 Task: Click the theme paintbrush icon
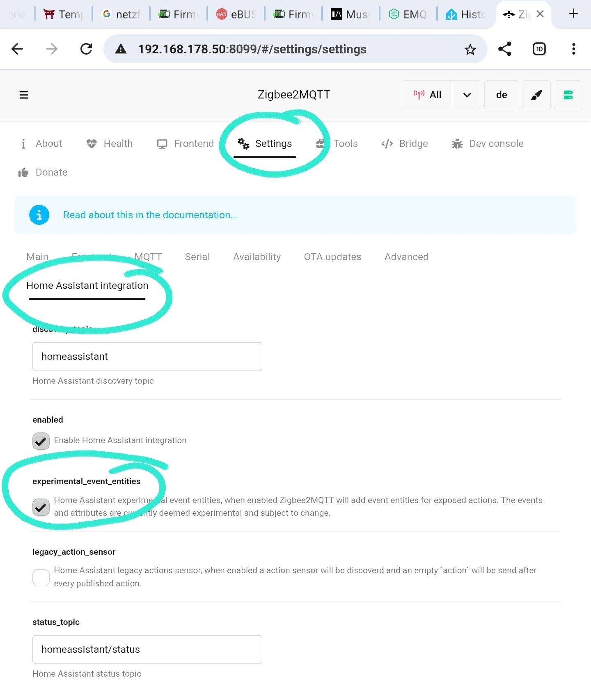point(536,95)
